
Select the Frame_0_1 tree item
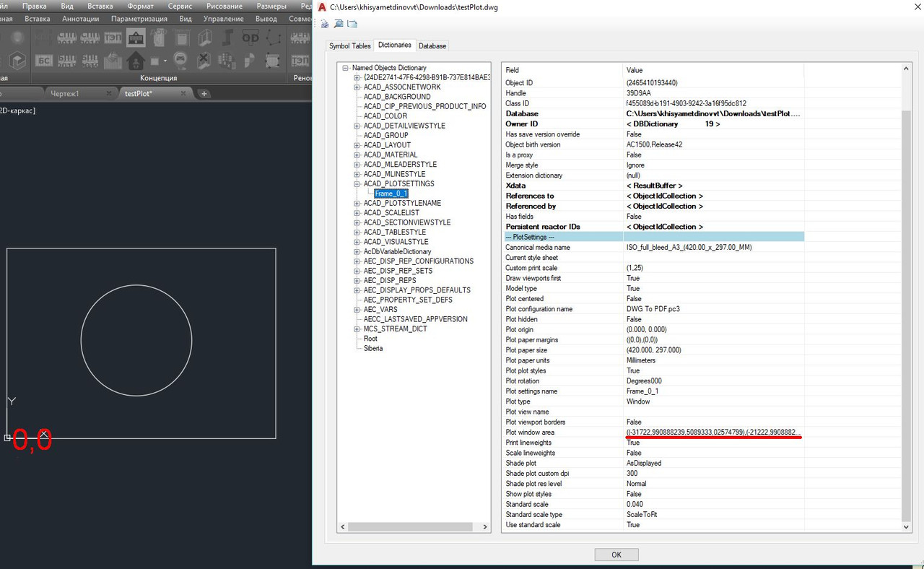391,194
